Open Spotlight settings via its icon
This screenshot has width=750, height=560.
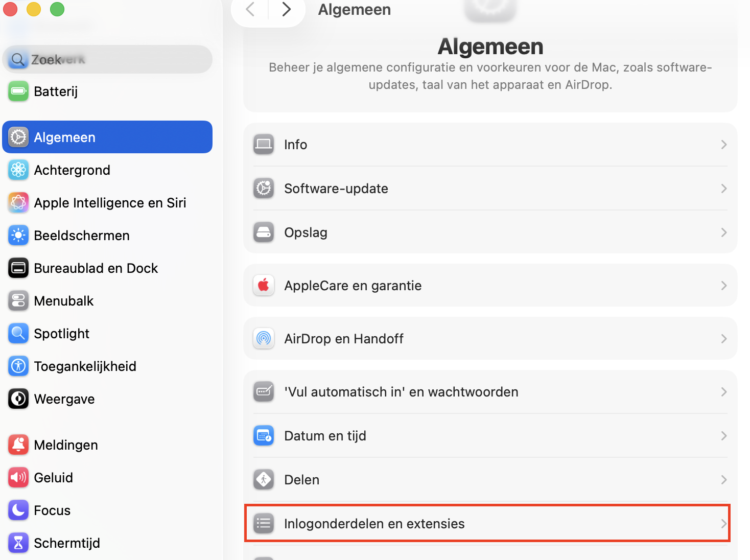(x=18, y=333)
